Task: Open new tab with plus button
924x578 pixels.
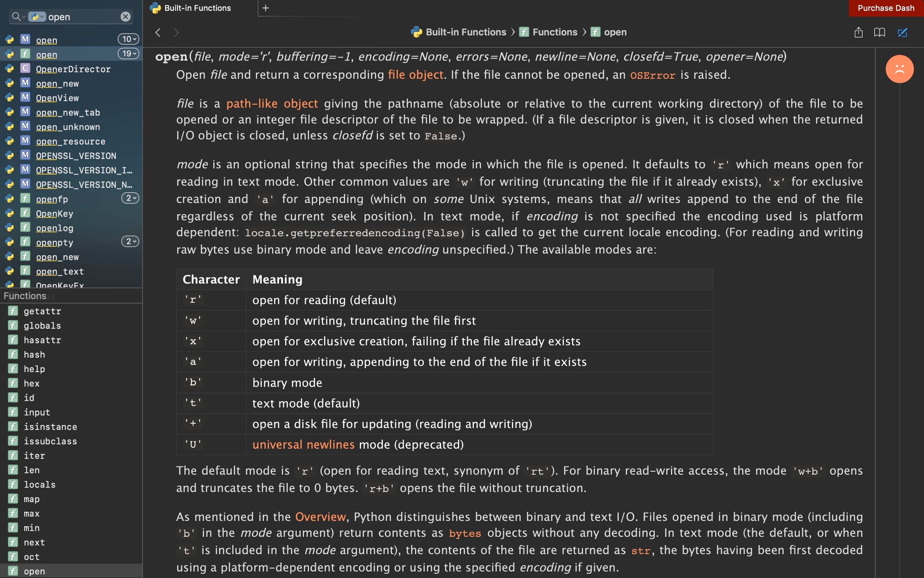Action: click(x=265, y=8)
